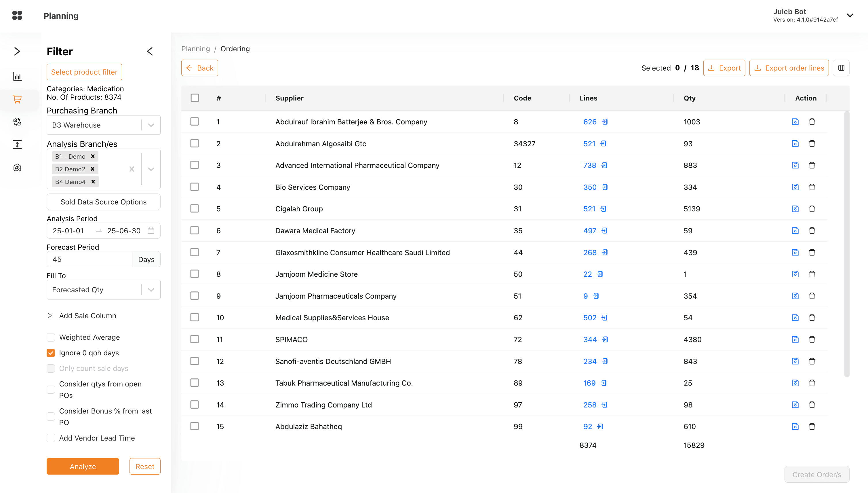This screenshot has height=493, width=868.
Task: Open 9 lines link for Jamjoom Pharmaceuticals
Action: pos(585,296)
